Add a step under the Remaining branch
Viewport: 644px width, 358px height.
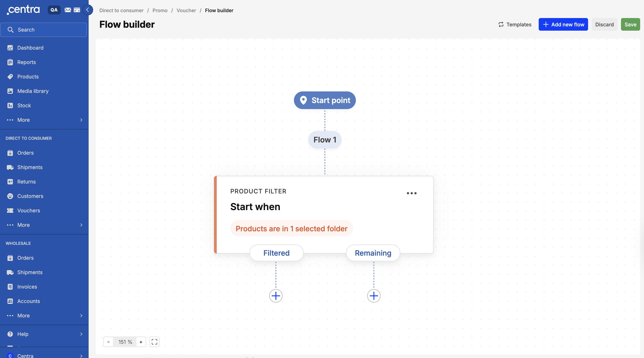[x=373, y=296]
